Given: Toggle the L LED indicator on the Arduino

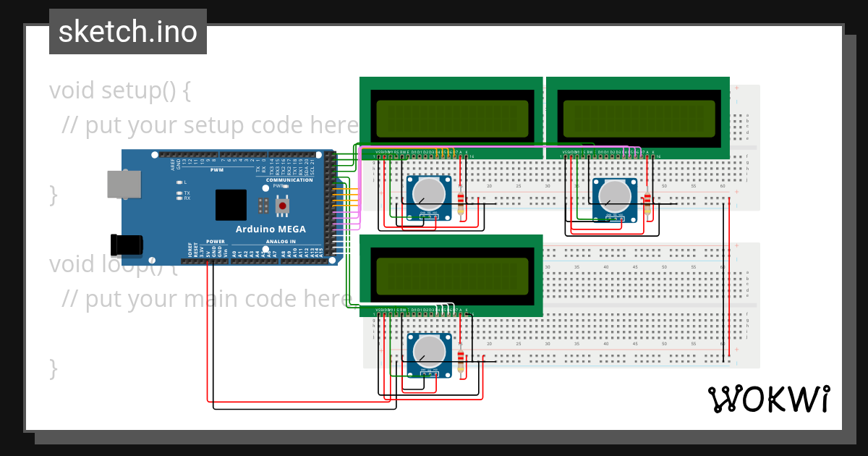Looking at the screenshot, I should tap(180, 182).
